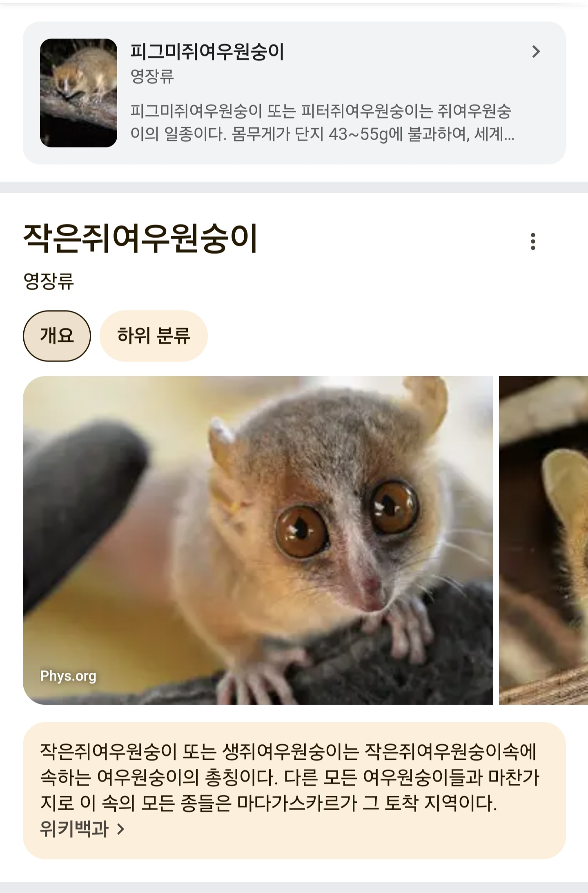Screen dimensions: 588x893
Task: Open the 위키백과 source link
Action: click(x=74, y=829)
